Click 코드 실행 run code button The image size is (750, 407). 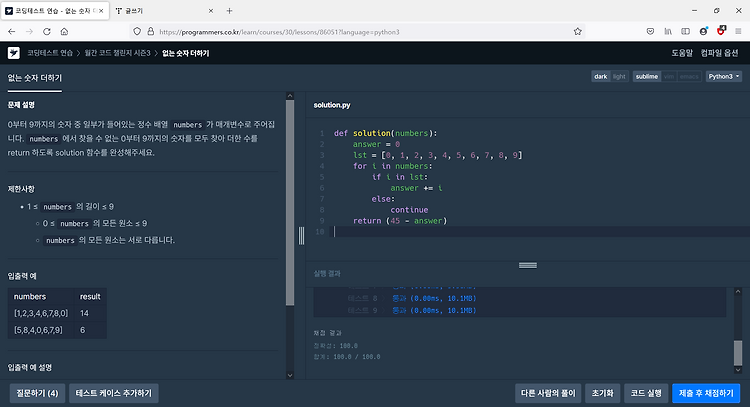pyautogui.click(x=646, y=393)
